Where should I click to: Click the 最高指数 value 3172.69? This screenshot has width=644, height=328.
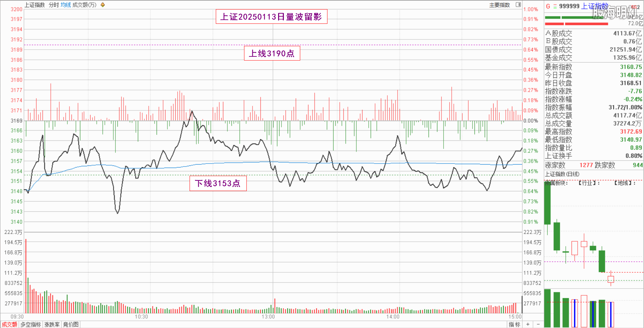click(631, 132)
